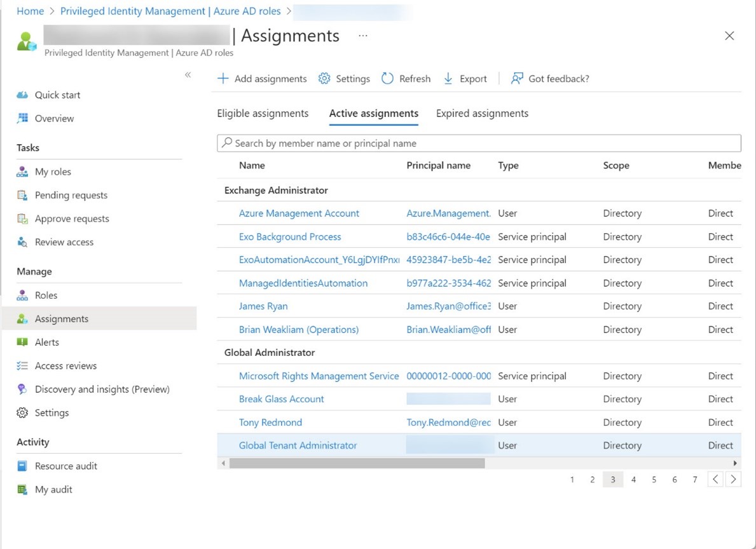756x549 pixels.
Task: Open Access reviews in the sidebar
Action: (x=65, y=365)
